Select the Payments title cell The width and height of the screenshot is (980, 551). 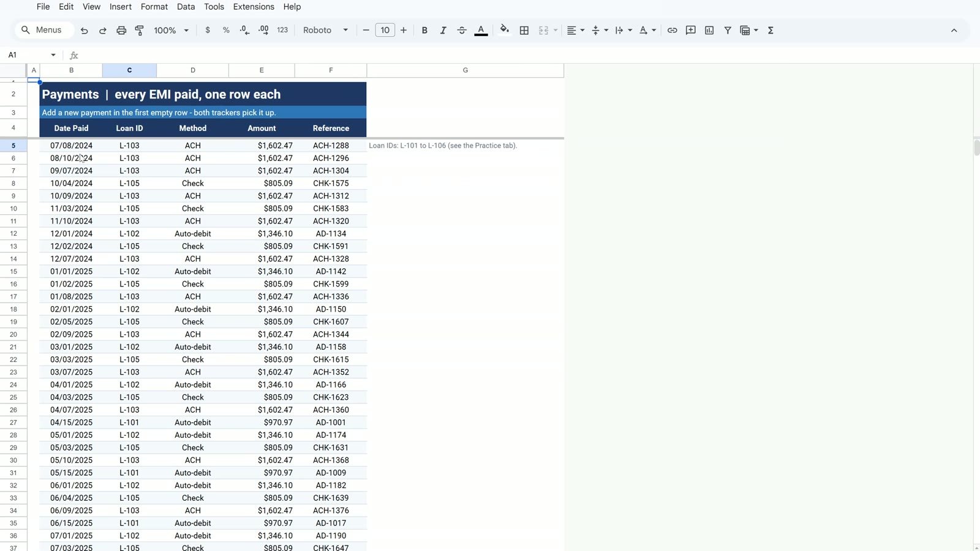[x=203, y=94]
